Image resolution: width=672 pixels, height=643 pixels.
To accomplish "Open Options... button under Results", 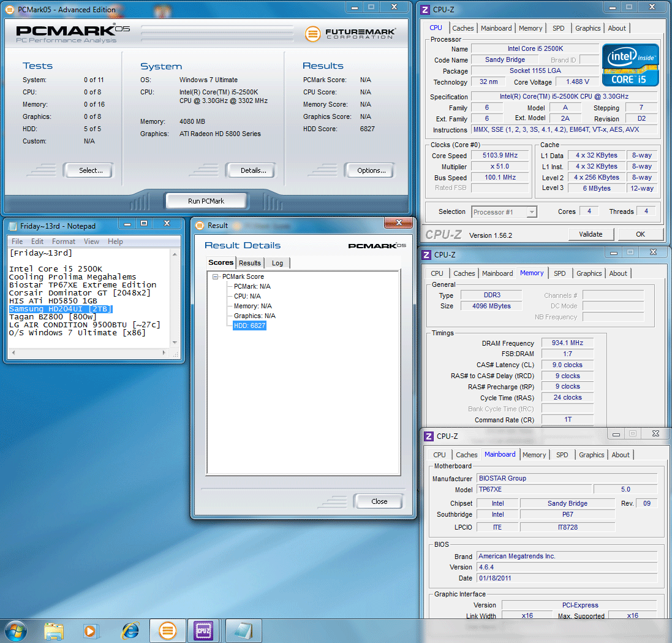I will click(x=371, y=170).
